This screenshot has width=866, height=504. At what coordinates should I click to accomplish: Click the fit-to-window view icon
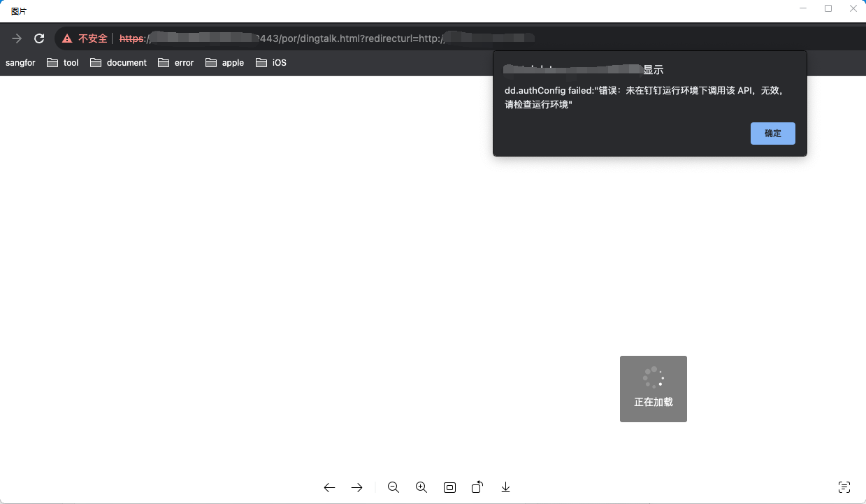coord(449,487)
